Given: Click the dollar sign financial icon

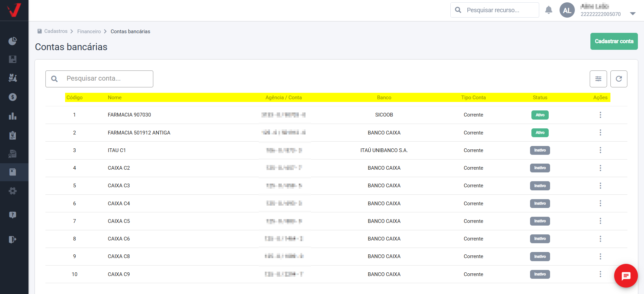Looking at the screenshot, I should click(x=13, y=97).
